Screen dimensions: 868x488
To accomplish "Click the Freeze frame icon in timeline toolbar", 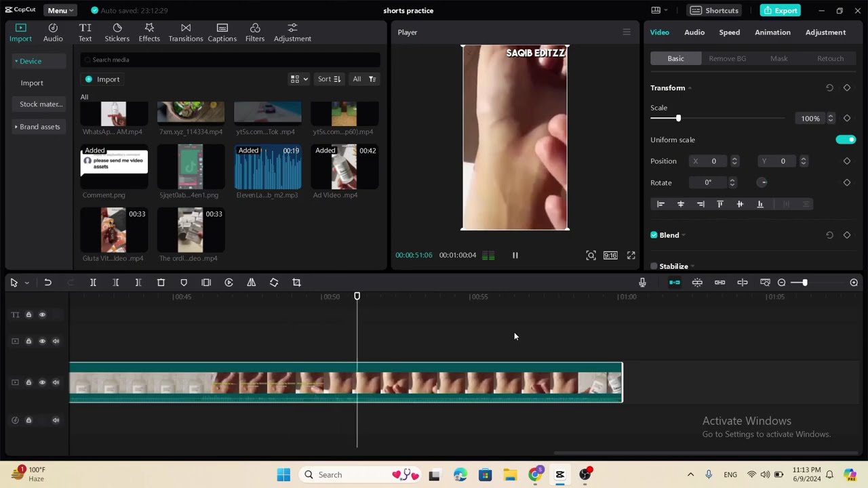I will [x=206, y=283].
